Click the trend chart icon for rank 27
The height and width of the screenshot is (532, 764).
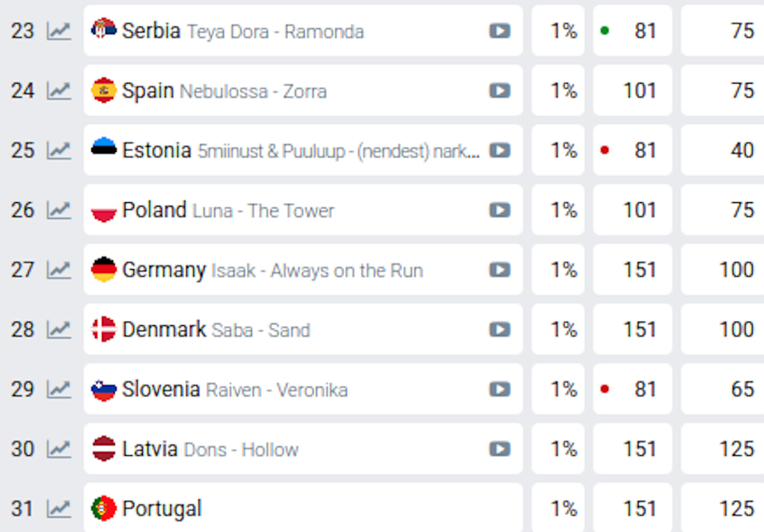pyautogui.click(x=59, y=270)
